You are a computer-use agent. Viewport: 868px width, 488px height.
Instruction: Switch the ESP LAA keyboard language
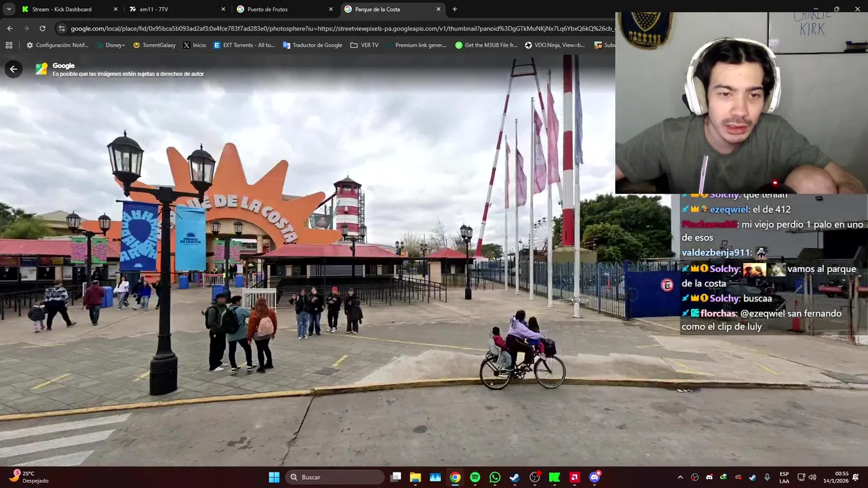(784, 477)
